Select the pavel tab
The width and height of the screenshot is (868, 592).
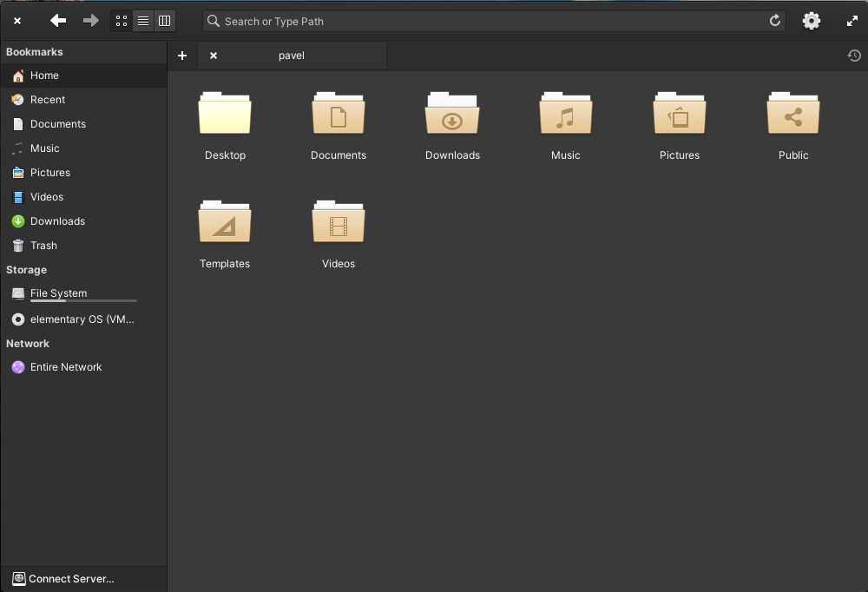[x=292, y=55]
